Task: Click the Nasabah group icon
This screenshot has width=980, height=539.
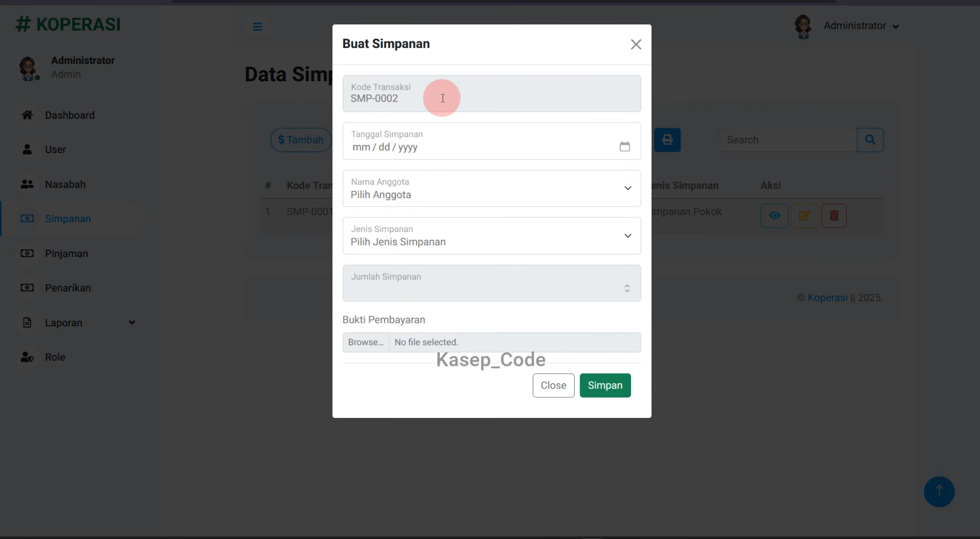Action: click(27, 184)
